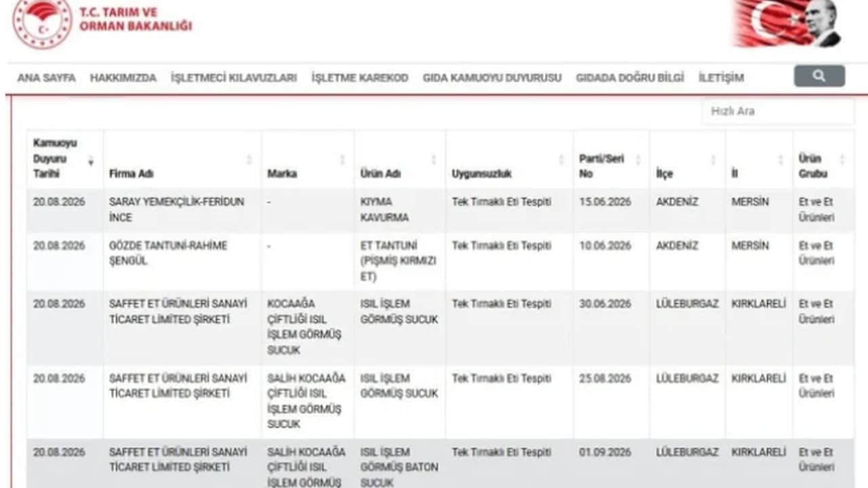
Task: Click the announcement date in the Gözde Tantuni row
Action: (x=59, y=245)
